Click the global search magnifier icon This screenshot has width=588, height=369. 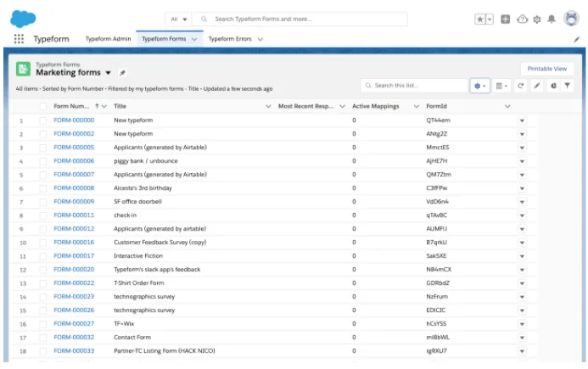pyautogui.click(x=204, y=20)
